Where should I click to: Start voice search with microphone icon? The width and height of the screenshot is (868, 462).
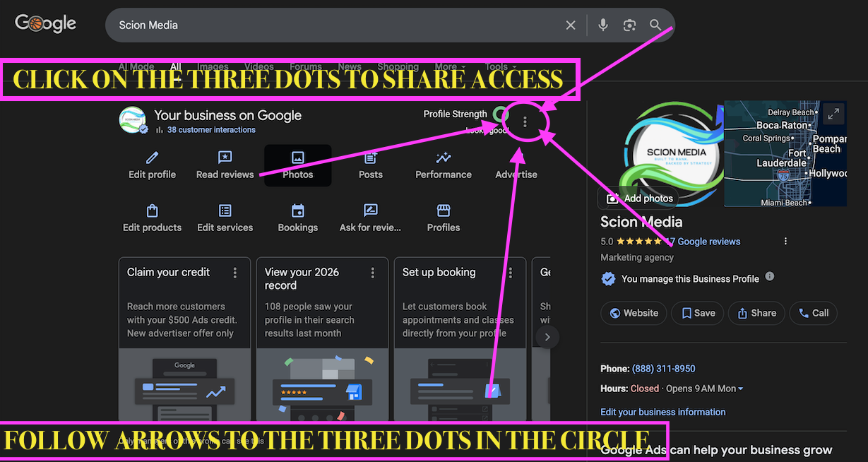point(603,25)
